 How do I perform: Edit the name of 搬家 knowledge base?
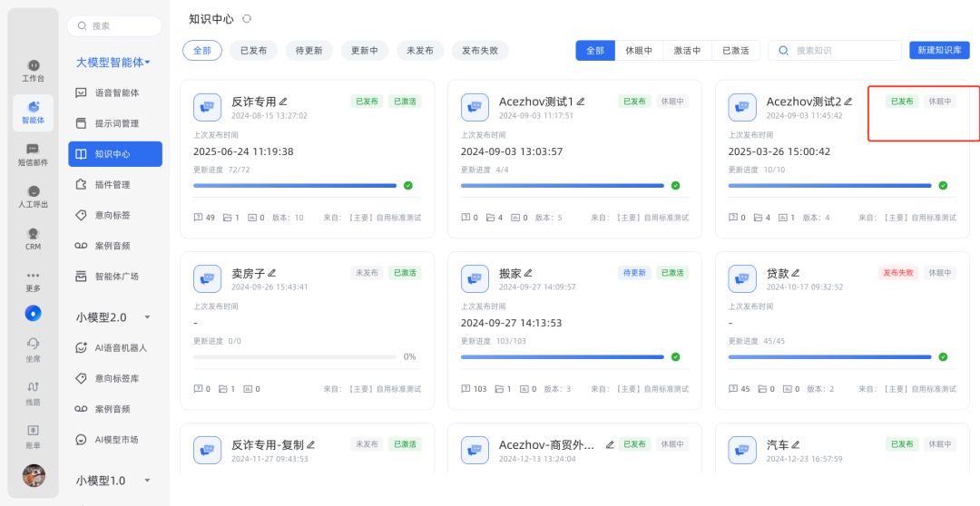tap(528, 273)
